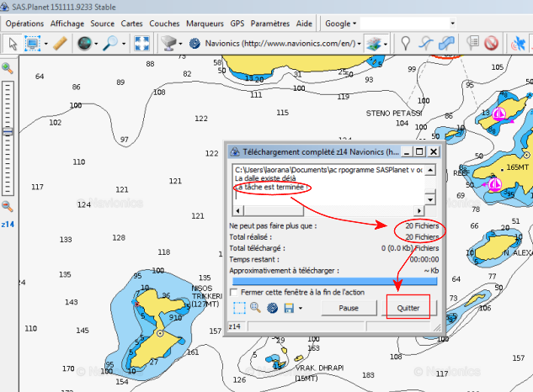Open the globe icon dropdown arrow

point(96,44)
